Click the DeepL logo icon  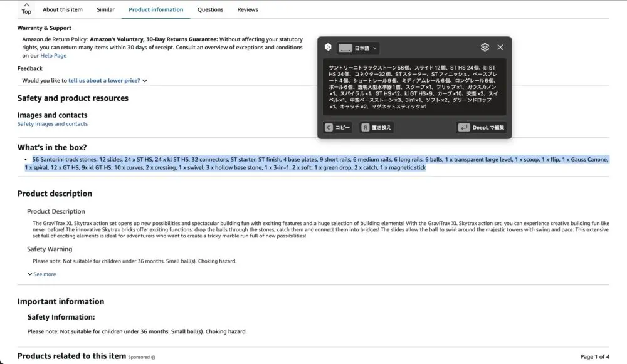coord(328,48)
